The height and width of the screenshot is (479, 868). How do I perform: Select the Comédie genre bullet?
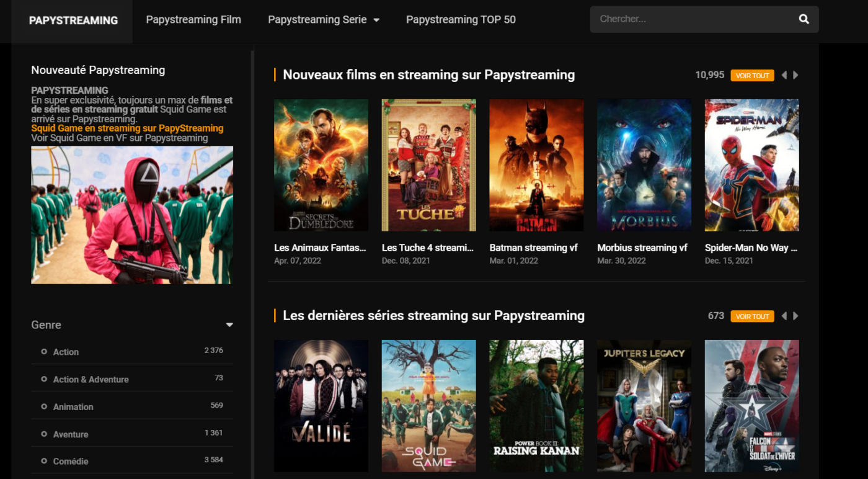point(44,461)
